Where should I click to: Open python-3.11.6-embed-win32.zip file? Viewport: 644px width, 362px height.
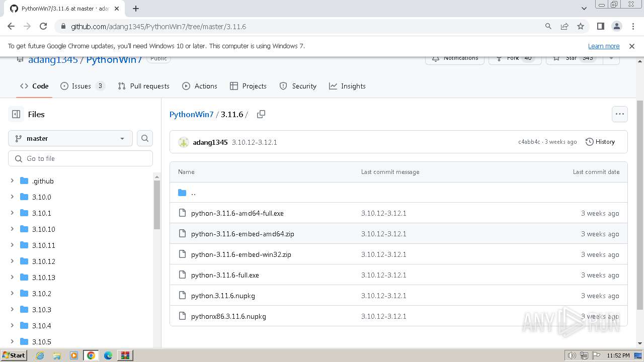pos(241,254)
